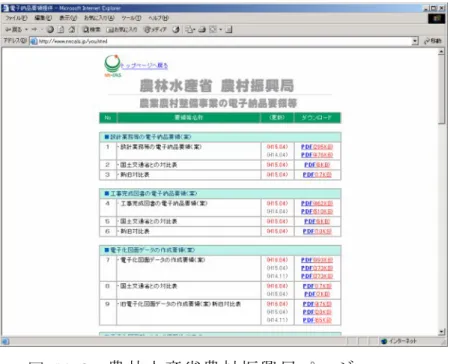
Task: Click the Stop loading toolbar icon
Action: tap(50, 30)
